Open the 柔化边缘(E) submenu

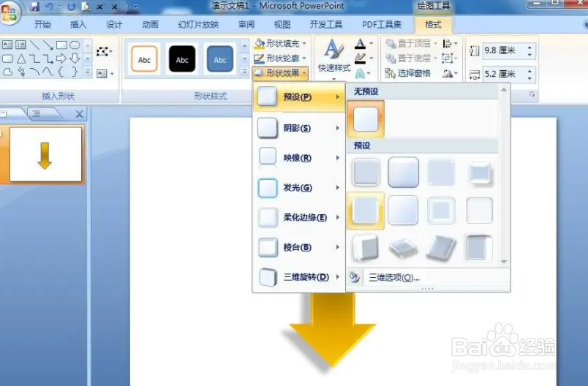pyautogui.click(x=299, y=217)
